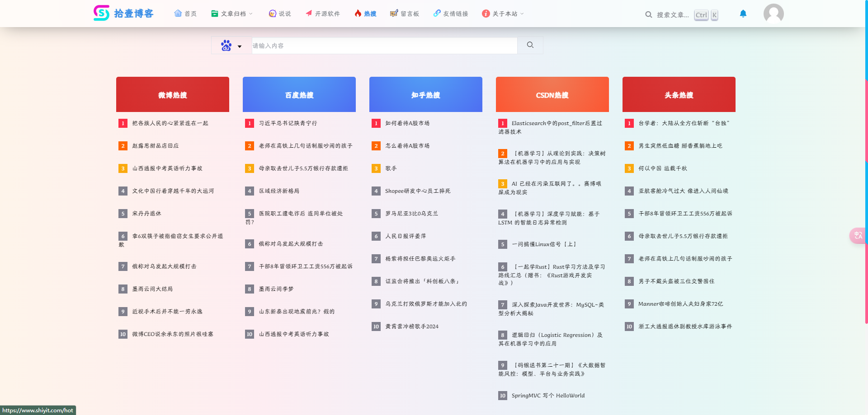Open Baidu item 区域经济新格局

279,191
